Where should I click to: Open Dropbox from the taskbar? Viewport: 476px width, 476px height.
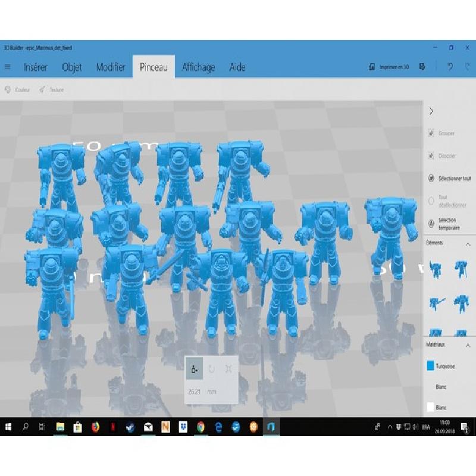[x=183, y=427]
